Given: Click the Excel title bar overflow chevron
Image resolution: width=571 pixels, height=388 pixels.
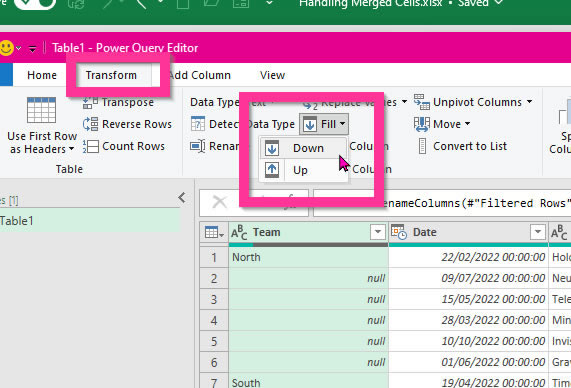Looking at the screenshot, I should coord(269,3).
